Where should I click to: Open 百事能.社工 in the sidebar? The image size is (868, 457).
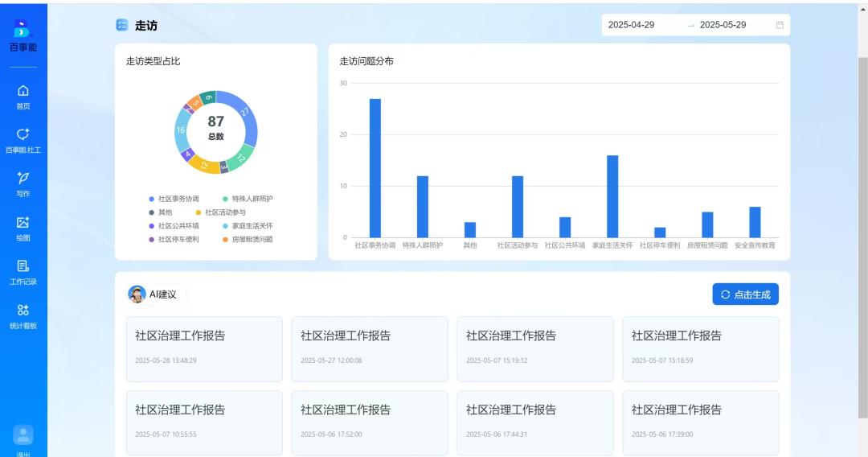click(23, 134)
